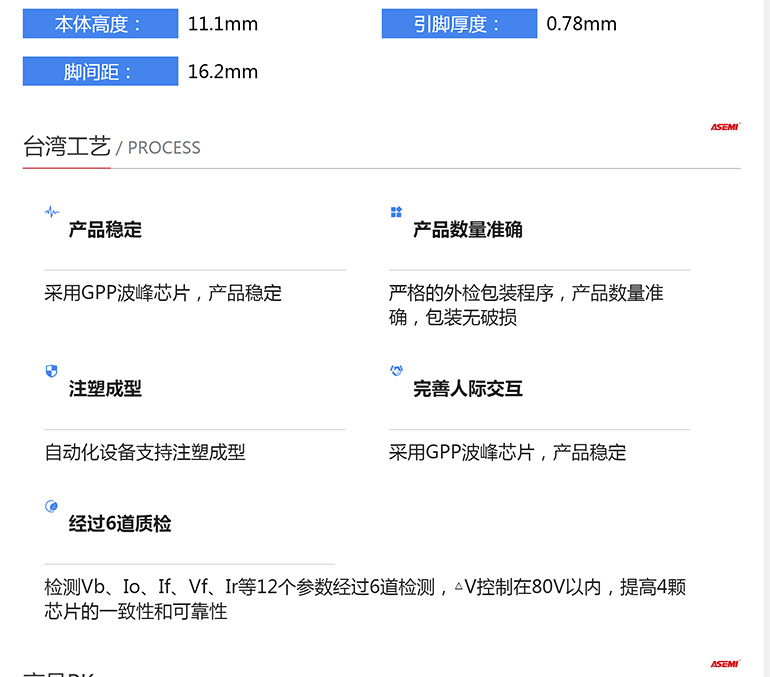Screen dimensions: 770x677
Task: Click the shield icon beside 注塑成型
Action: 52,371
